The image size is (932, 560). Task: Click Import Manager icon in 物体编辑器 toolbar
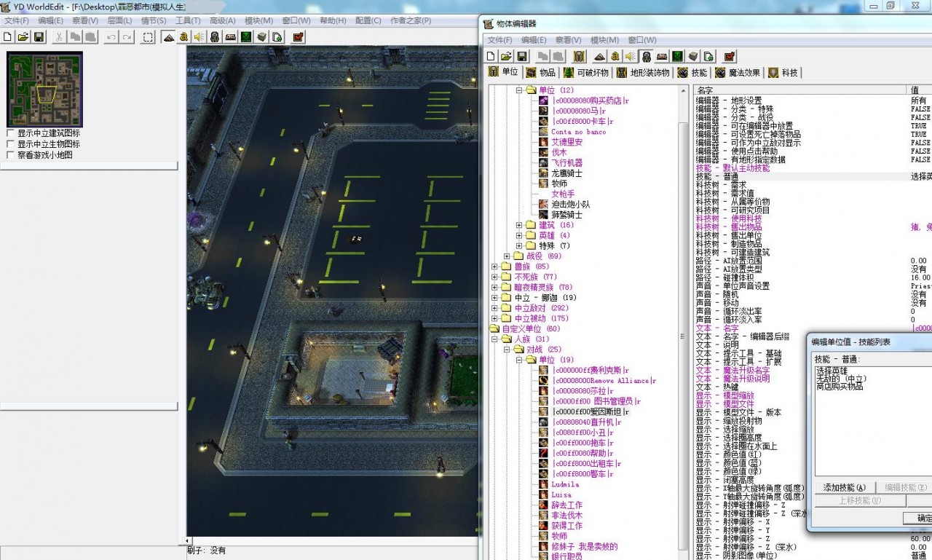(708, 55)
